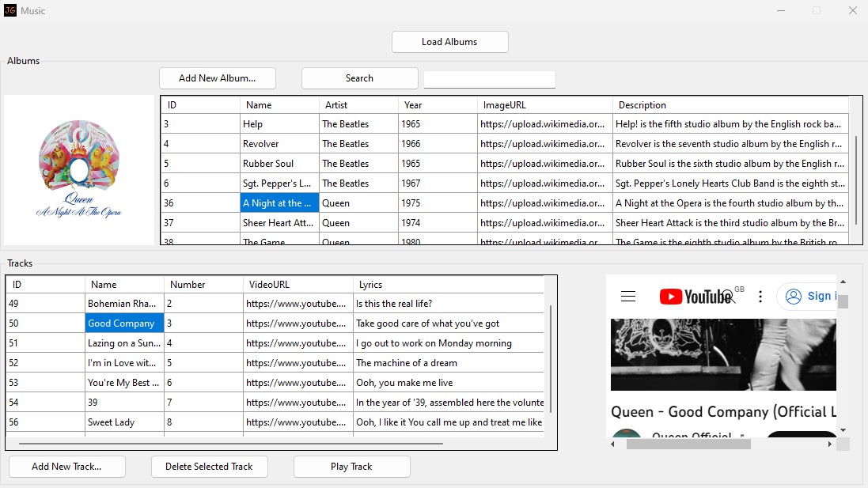
Task: Sort albums by Year column header
Action: 438,105
